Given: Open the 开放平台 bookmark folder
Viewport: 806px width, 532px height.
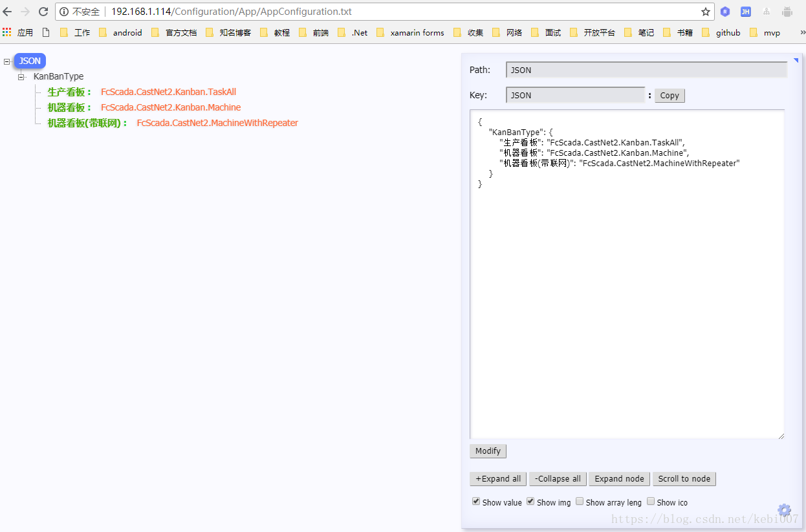Looking at the screenshot, I should (x=593, y=32).
